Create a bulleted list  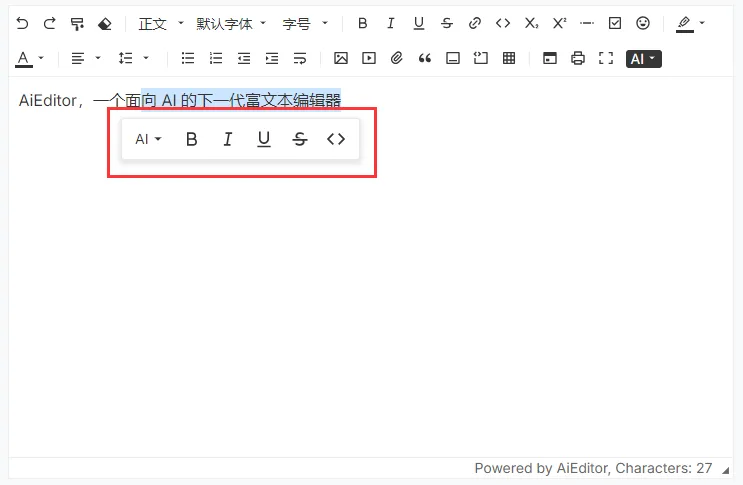click(x=188, y=58)
